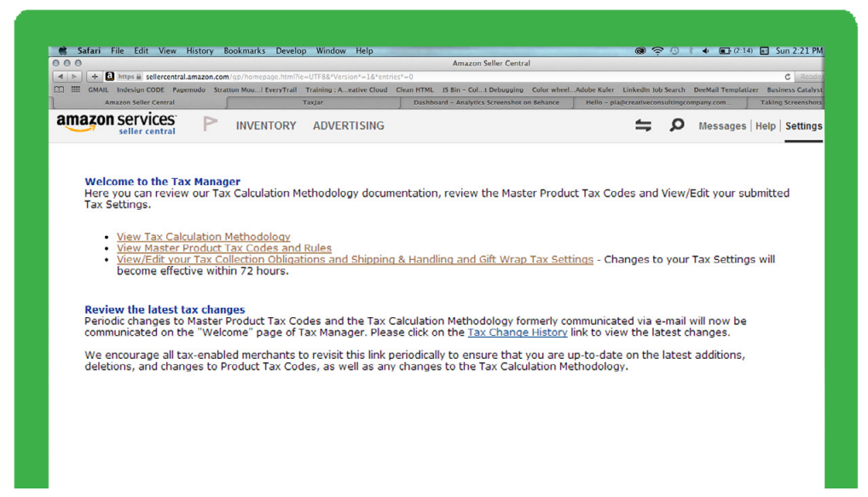Click the Creative Cloud menu bar icon

click(640, 50)
